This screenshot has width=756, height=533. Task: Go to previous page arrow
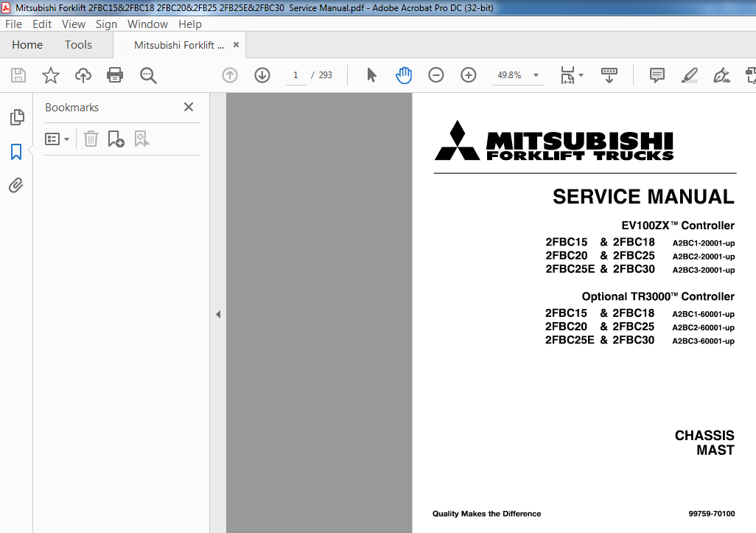230,75
